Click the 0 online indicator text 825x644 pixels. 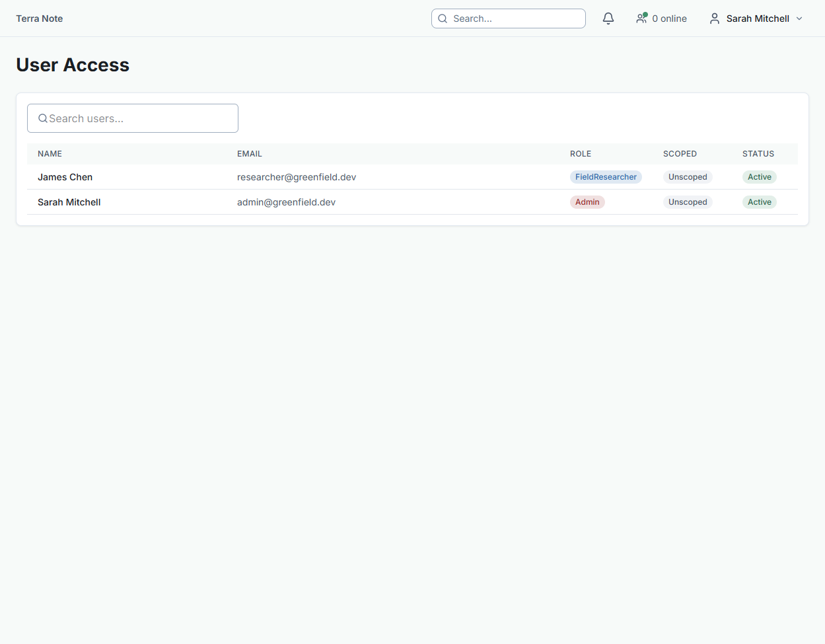click(669, 18)
